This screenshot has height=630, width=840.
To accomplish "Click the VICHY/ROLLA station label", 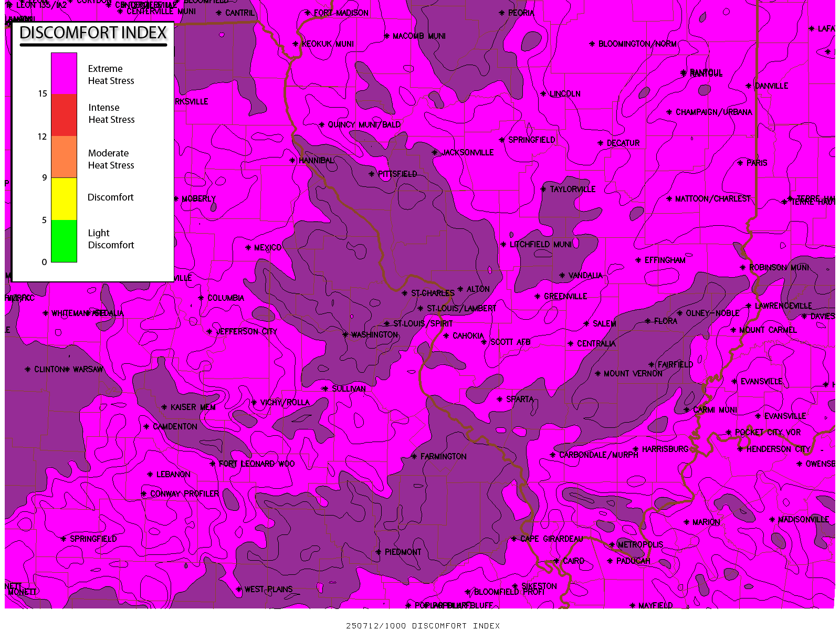I will [x=285, y=403].
